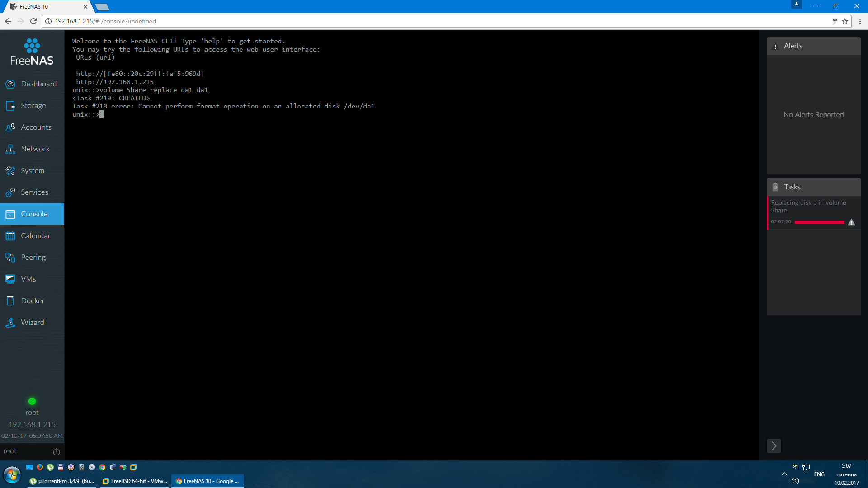Click the browser back arrow
Viewport: 868px width, 488px height.
8,21
